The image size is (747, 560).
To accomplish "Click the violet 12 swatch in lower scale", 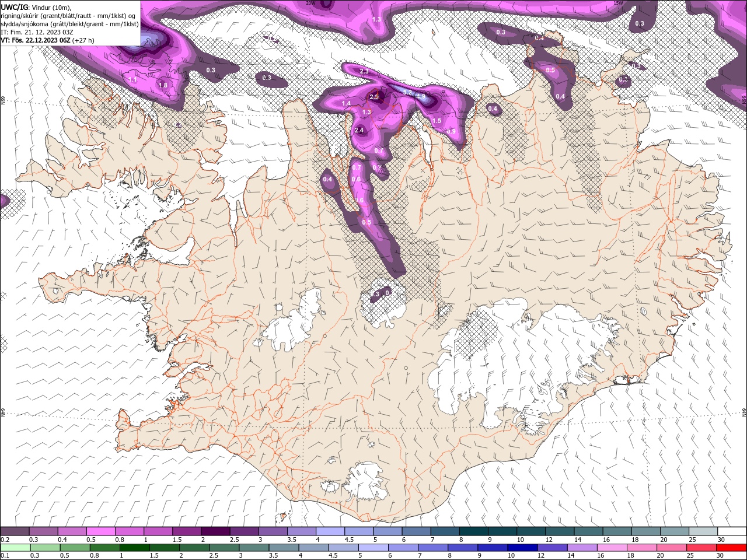I will (551, 548).
